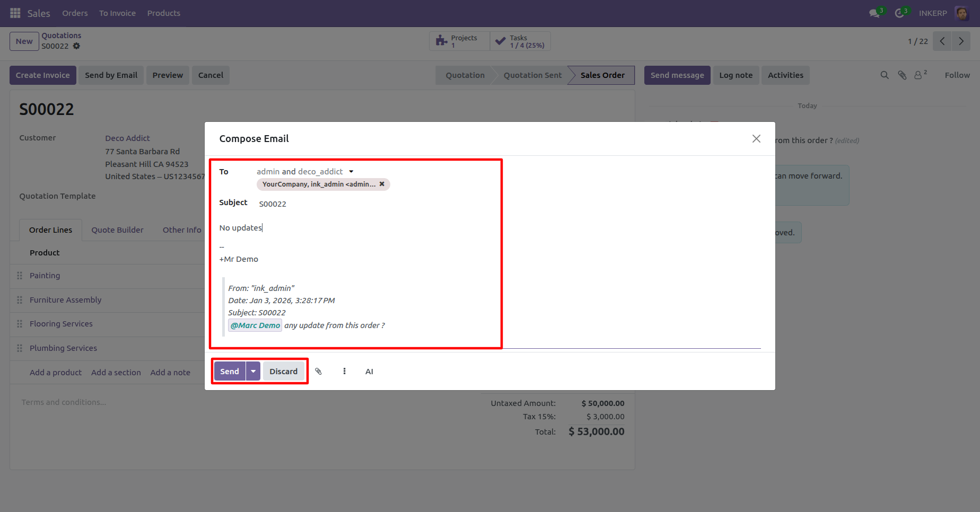The image size is (980, 512).
Task: Open the Projects puzzle smart button
Action: coord(459,41)
